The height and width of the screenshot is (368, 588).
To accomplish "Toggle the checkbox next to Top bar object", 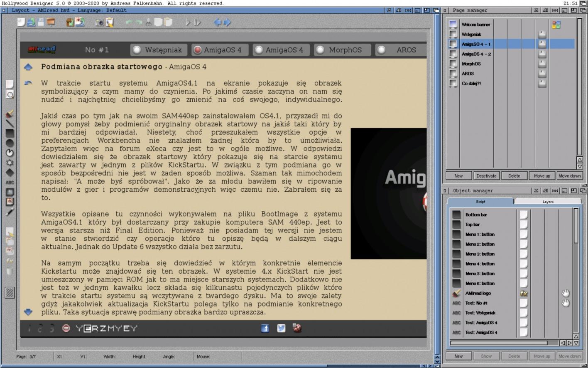I will (x=524, y=225).
